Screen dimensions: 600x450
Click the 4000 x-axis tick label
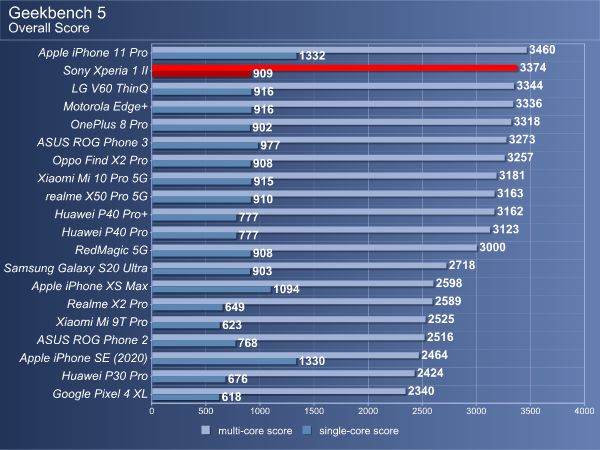pyautogui.click(x=584, y=411)
